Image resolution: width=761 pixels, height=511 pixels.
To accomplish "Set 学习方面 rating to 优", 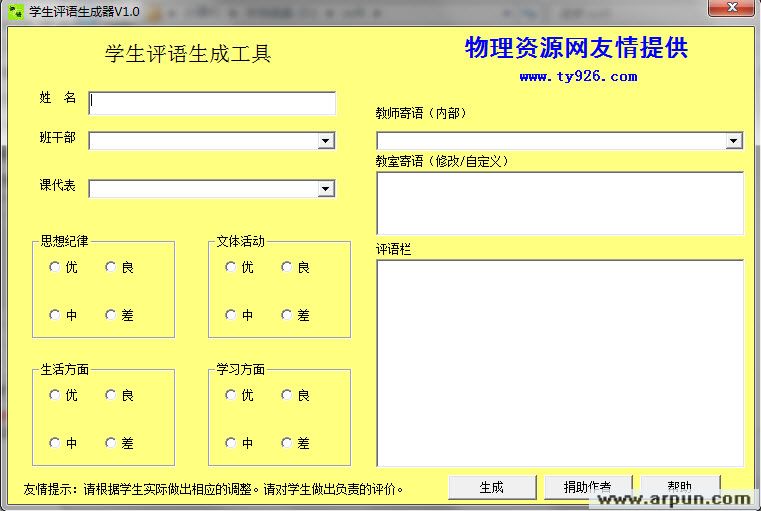I will click(240, 395).
